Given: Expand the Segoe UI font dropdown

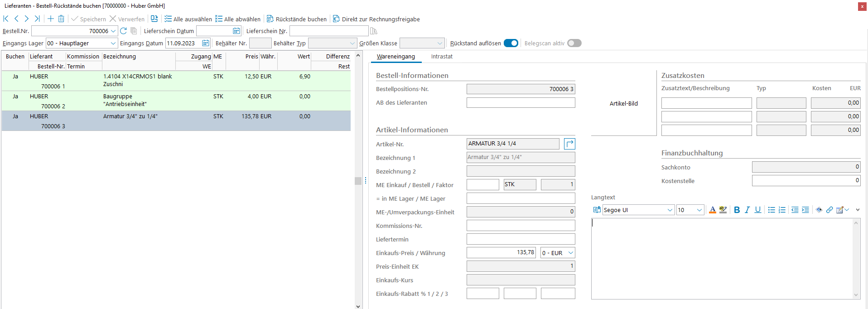Looking at the screenshot, I should 670,210.
